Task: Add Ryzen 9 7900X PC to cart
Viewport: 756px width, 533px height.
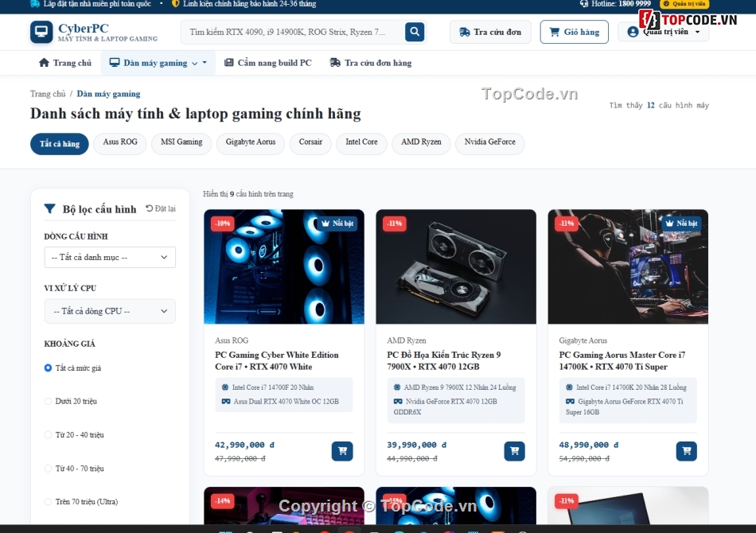Action: pos(514,451)
